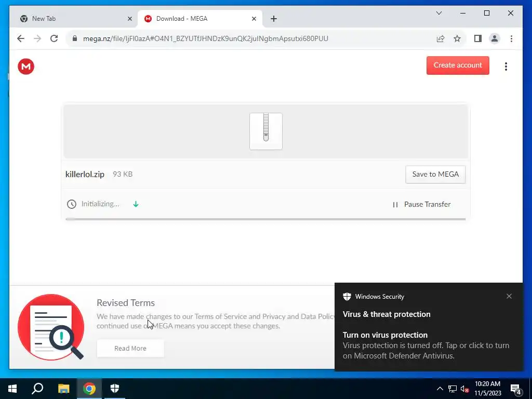Click the Initializing... status text
The width and height of the screenshot is (532, 399).
pyautogui.click(x=100, y=204)
